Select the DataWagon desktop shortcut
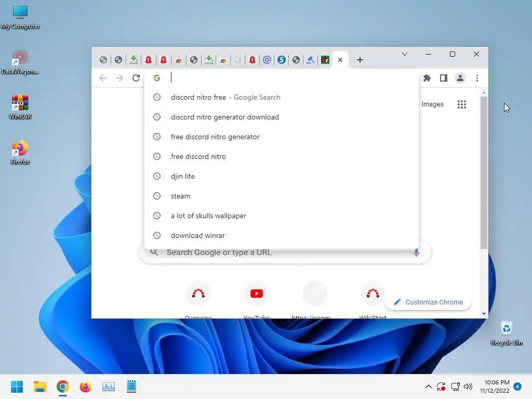 coord(20,62)
